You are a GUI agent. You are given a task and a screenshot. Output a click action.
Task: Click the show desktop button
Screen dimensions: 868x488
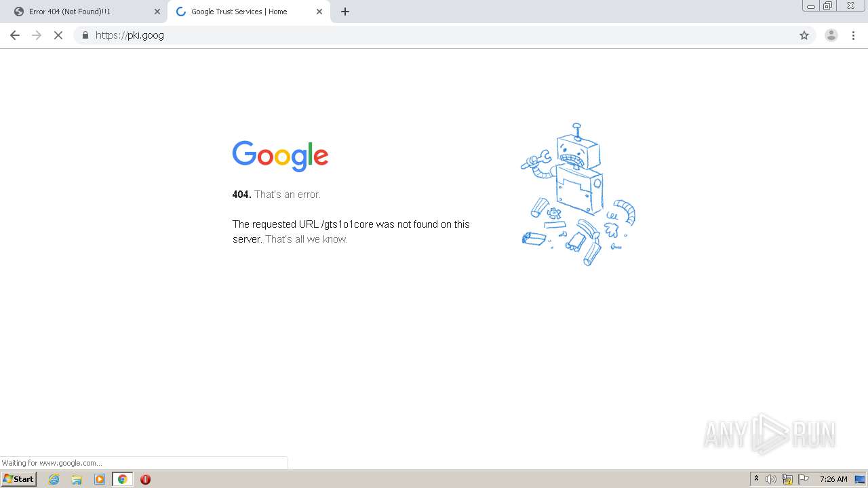[x=861, y=479]
